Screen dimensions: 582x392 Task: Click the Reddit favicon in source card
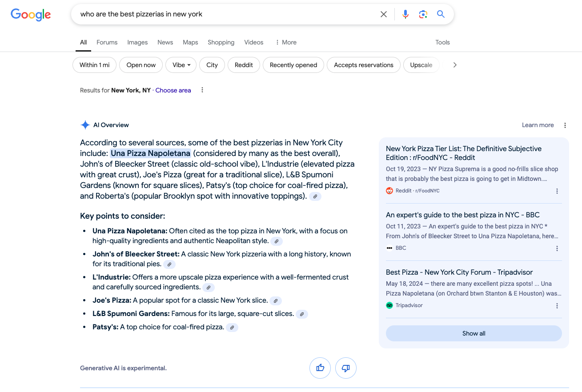pos(389,191)
